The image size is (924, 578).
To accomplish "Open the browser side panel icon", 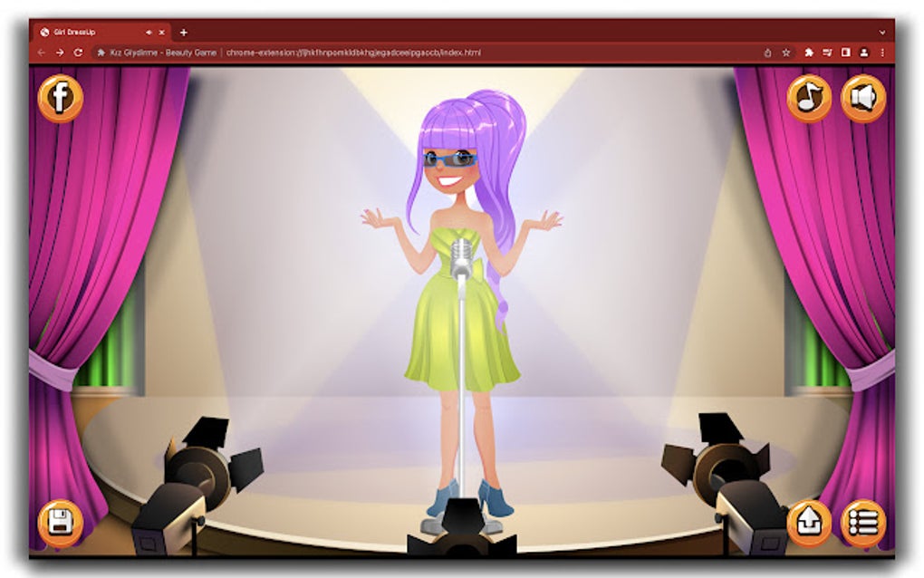I will coord(846,53).
